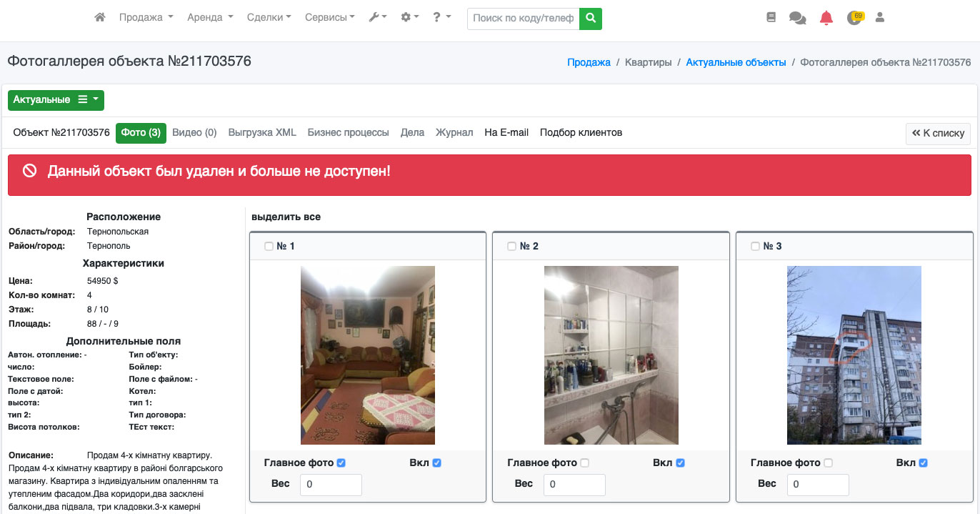Open the Журнал tab
The image size is (980, 514).
(454, 133)
